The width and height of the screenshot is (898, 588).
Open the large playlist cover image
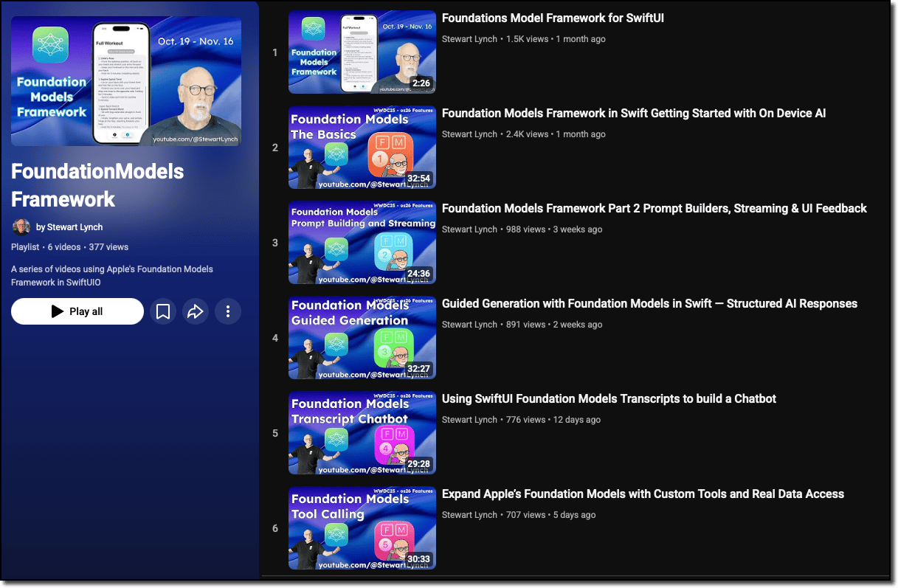126,81
